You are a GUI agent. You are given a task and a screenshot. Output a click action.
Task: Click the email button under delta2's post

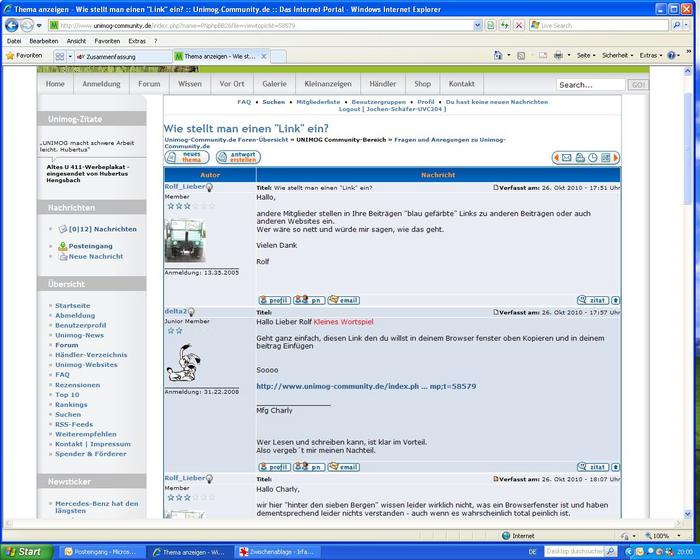pyautogui.click(x=342, y=467)
